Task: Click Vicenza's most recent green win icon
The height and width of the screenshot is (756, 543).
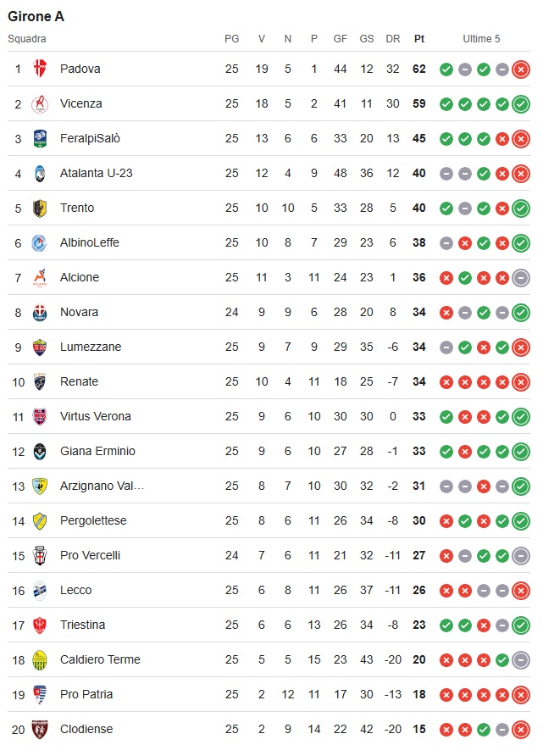Action: point(521,104)
